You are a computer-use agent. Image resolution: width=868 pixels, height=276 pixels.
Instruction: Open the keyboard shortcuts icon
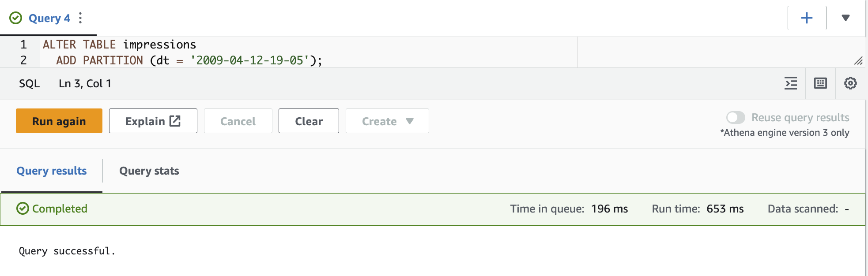(820, 83)
